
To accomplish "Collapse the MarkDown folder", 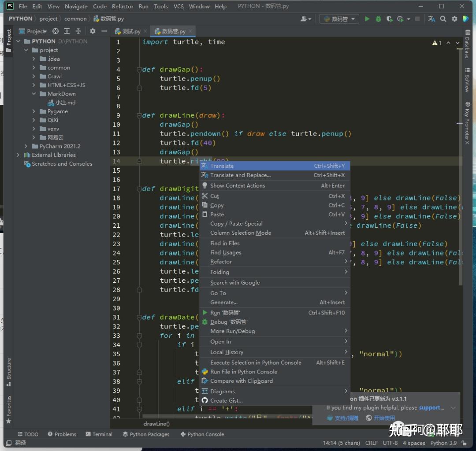I will click(x=34, y=94).
